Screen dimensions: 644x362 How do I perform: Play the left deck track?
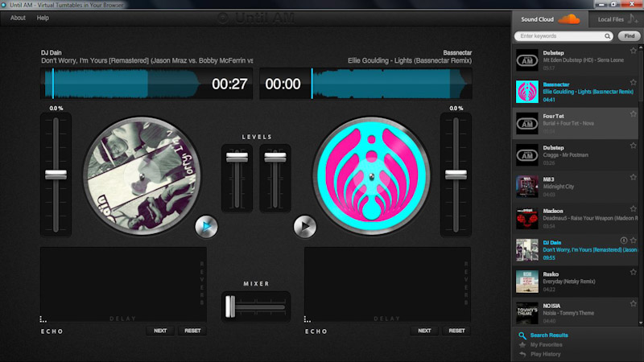click(x=206, y=226)
